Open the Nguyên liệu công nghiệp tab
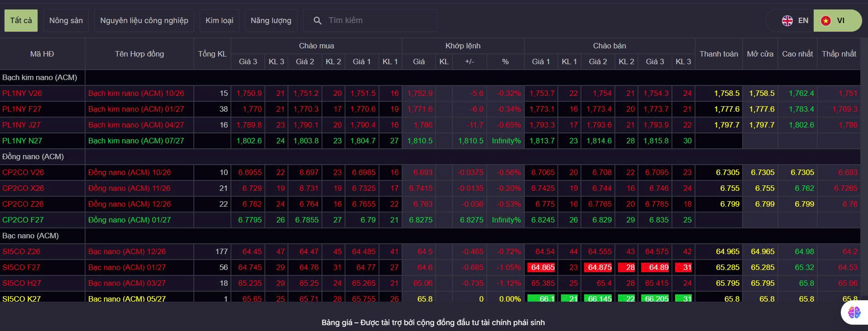The image size is (868, 331). pos(144,20)
